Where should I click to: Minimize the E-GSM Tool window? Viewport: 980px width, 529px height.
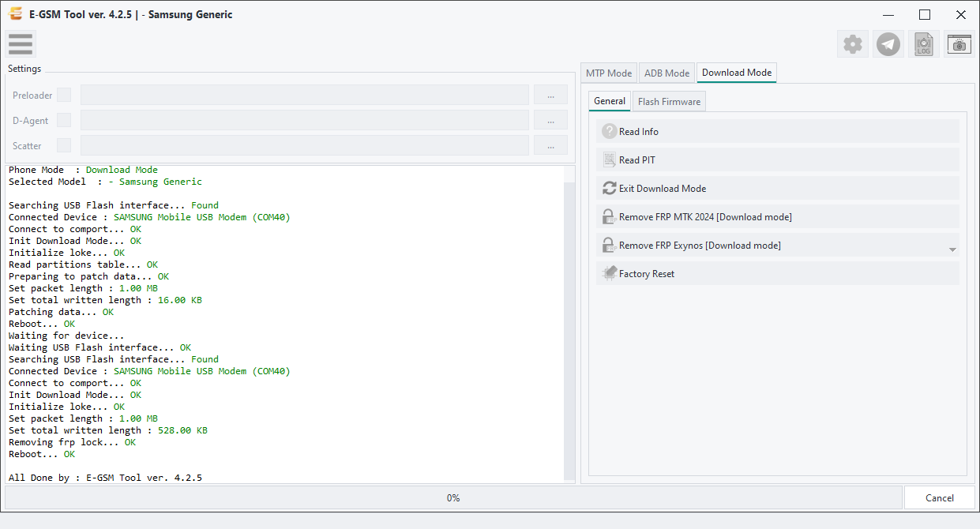click(x=888, y=14)
